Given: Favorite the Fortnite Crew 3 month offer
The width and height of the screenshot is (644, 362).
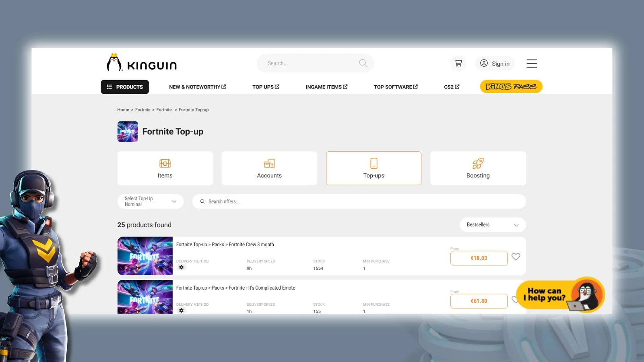Looking at the screenshot, I should point(516,257).
